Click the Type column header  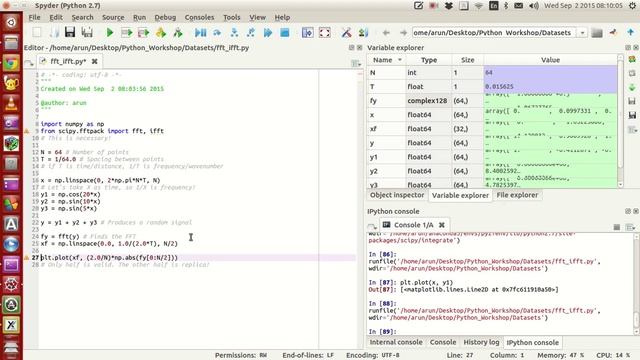(x=429, y=60)
